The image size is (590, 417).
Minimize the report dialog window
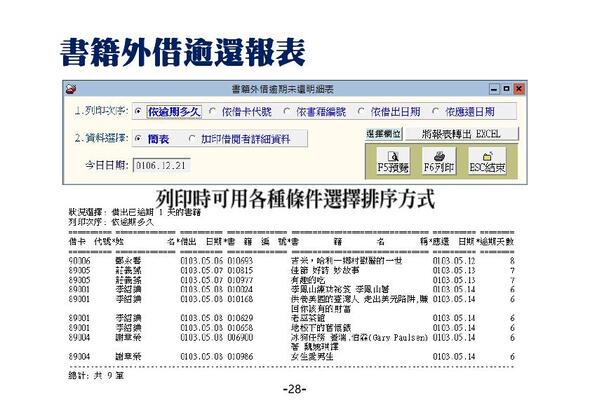pos(494,89)
